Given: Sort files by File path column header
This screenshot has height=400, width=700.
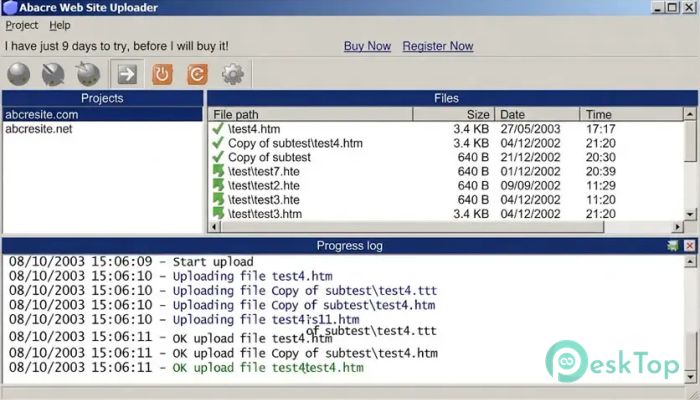Looking at the screenshot, I should click(311, 114).
